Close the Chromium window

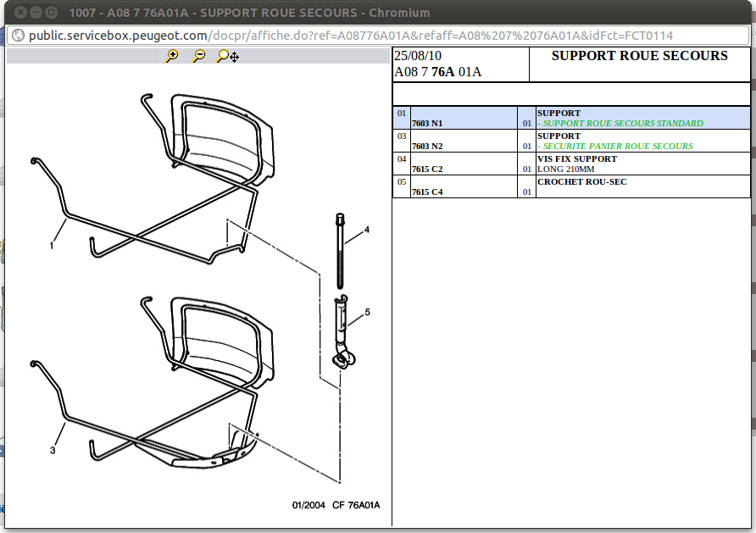[20, 12]
